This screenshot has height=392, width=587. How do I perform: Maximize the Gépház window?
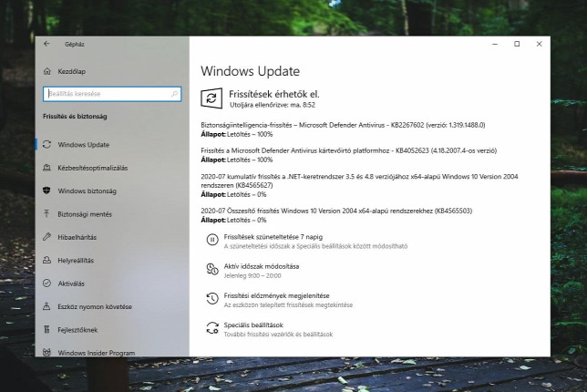(x=517, y=44)
